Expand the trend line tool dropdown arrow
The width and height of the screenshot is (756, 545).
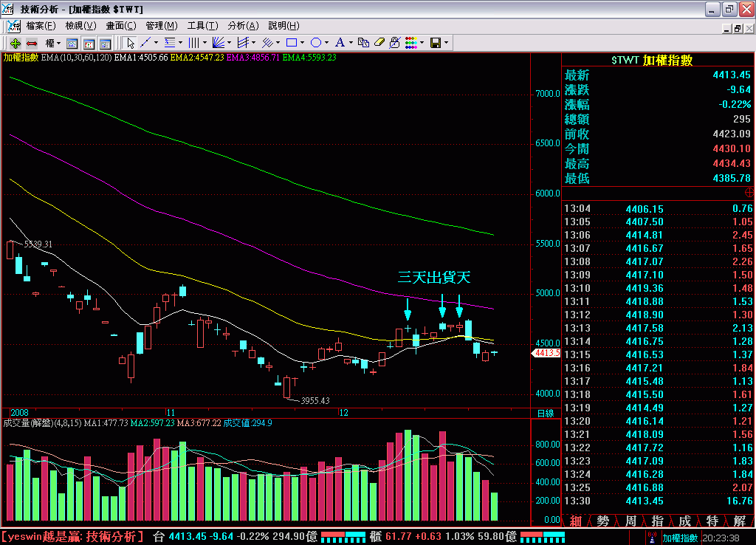coord(156,43)
